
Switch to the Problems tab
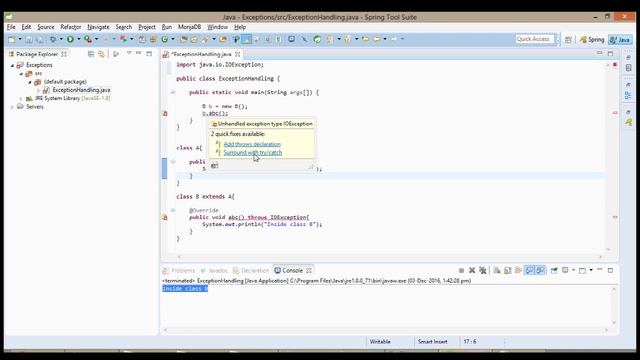[179, 271]
